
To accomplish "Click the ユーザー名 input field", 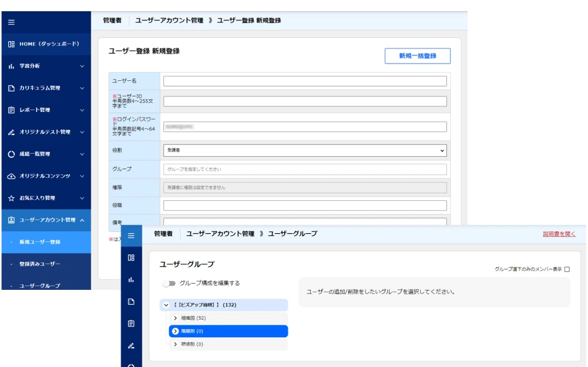I will tap(305, 81).
